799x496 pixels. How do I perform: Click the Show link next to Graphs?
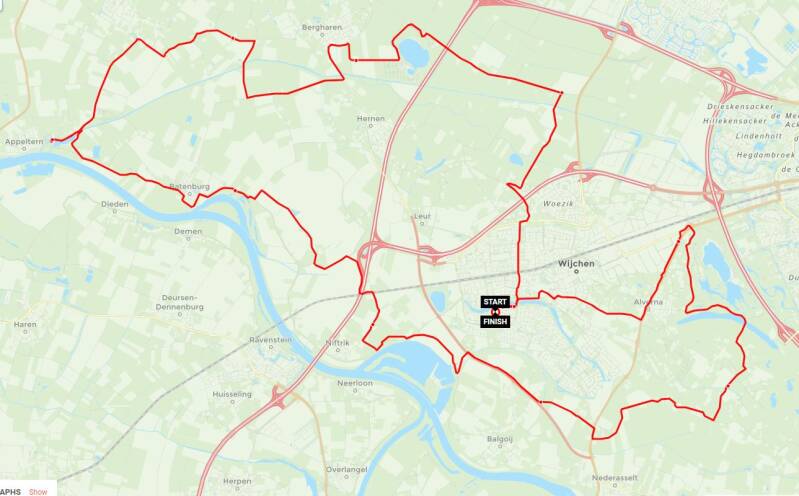pyautogui.click(x=38, y=491)
